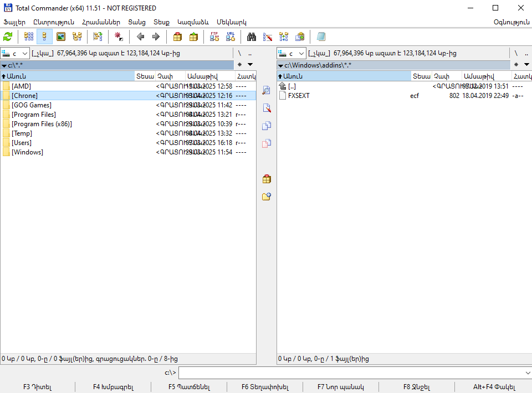Select the [GOG Games] folder row
The width and height of the screenshot is (532, 393).
pos(128,105)
